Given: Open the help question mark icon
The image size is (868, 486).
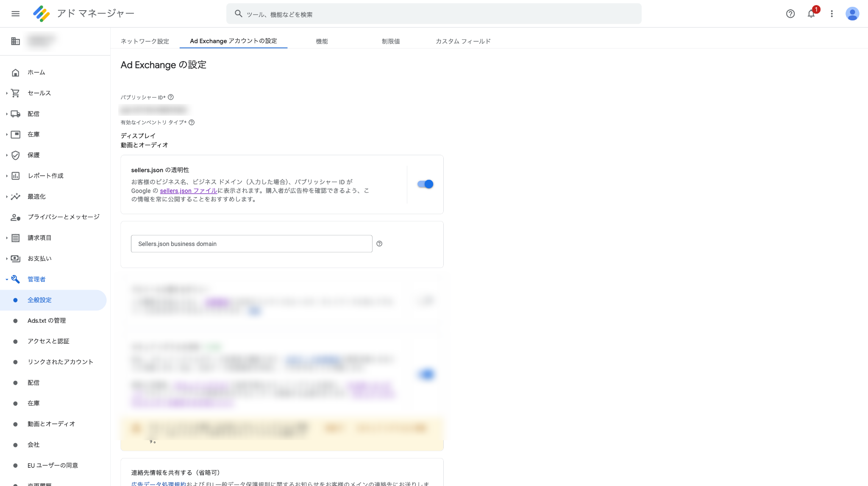Looking at the screenshot, I should tap(790, 14).
